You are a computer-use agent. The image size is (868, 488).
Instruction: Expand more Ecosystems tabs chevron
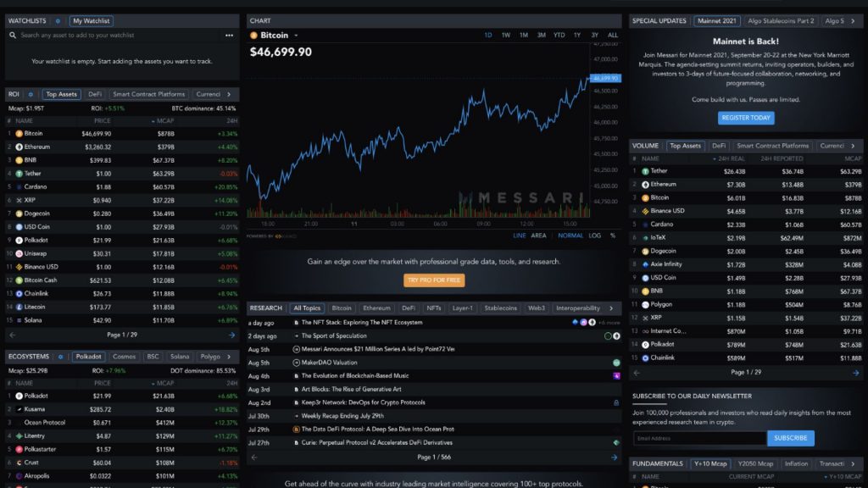coord(229,357)
